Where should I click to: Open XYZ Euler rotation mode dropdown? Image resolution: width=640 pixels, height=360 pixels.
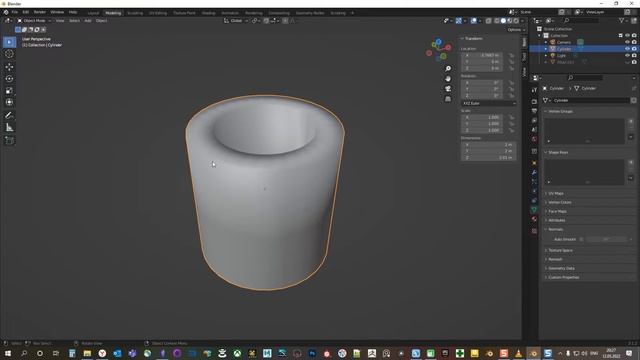489,104
